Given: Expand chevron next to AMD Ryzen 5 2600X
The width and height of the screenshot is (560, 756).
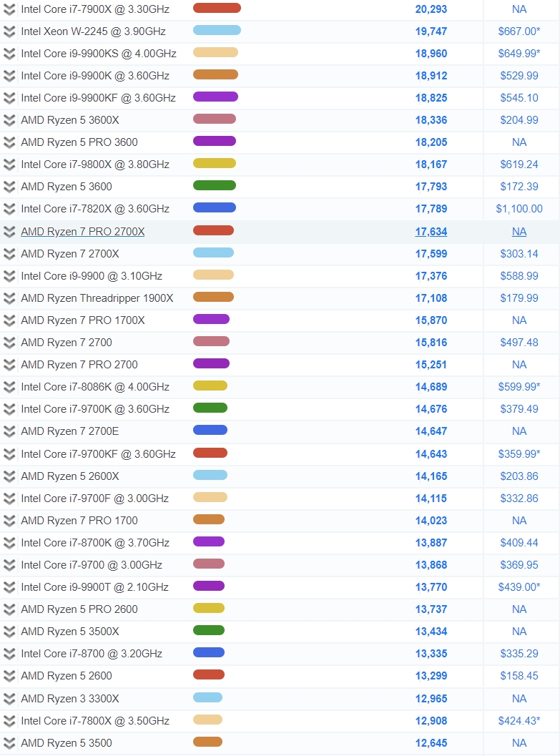Looking at the screenshot, I should pos(9,476).
